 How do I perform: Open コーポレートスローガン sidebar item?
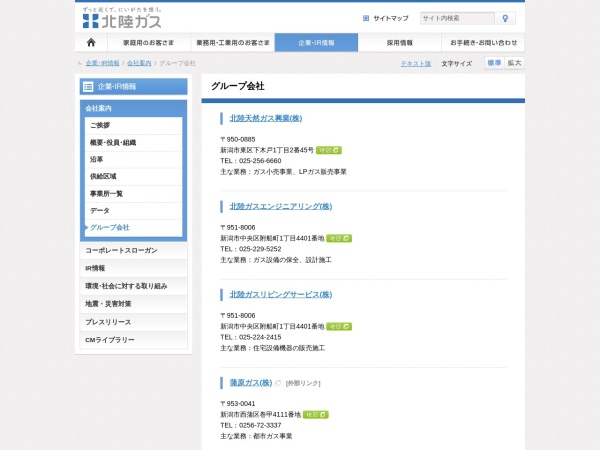(134, 251)
